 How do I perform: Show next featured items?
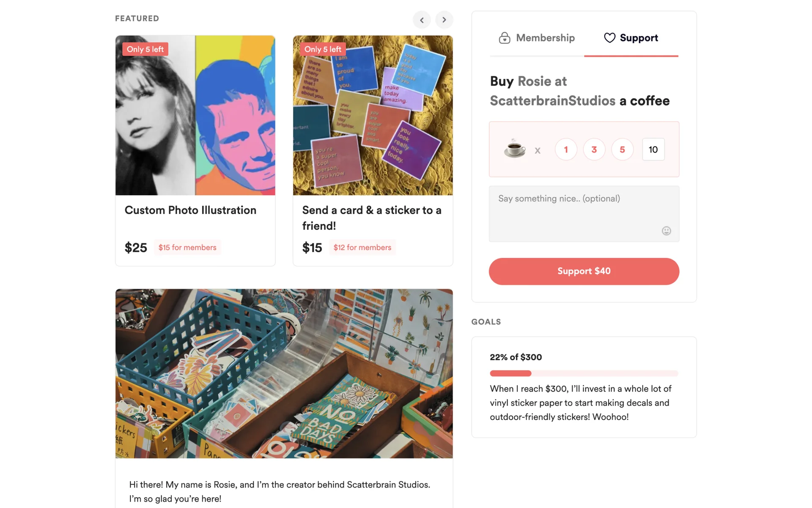444,20
